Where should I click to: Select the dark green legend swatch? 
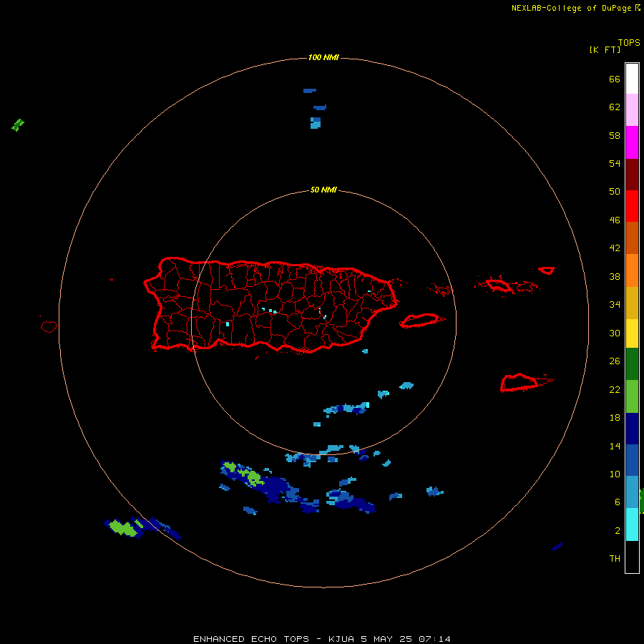click(632, 364)
